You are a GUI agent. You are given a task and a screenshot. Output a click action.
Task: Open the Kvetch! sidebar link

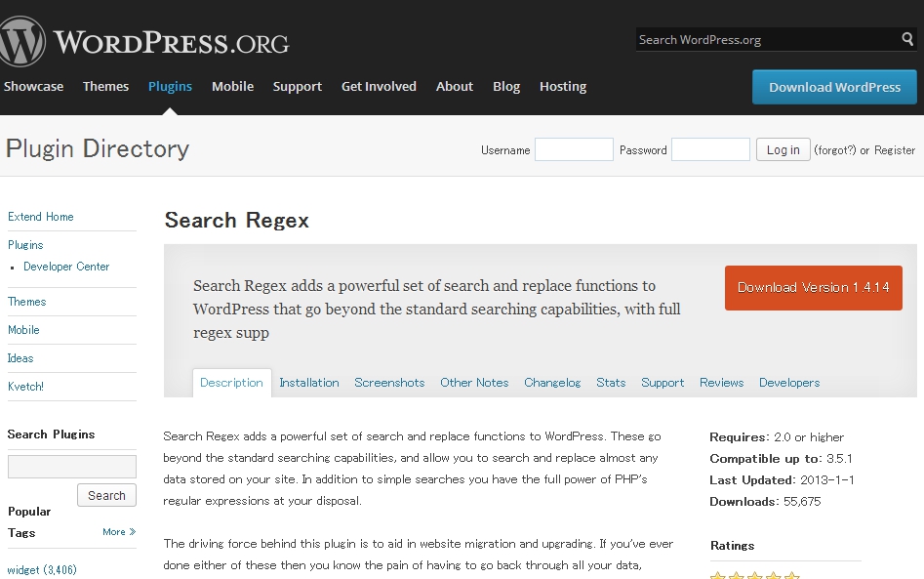pos(26,387)
